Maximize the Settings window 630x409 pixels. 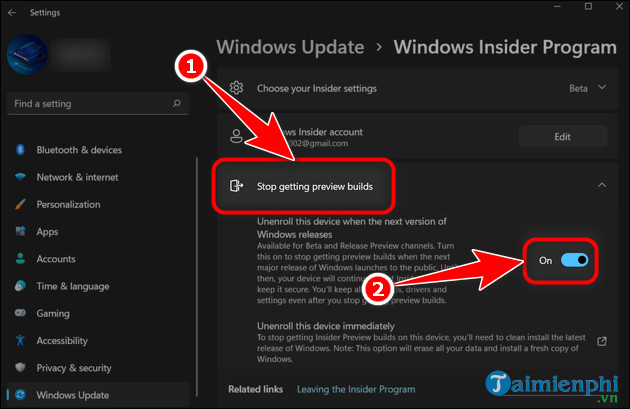(x=588, y=6)
